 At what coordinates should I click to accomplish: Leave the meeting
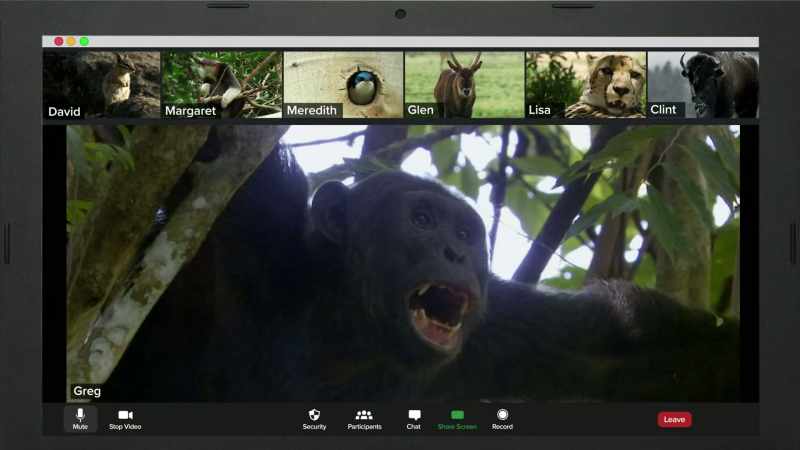pos(674,419)
